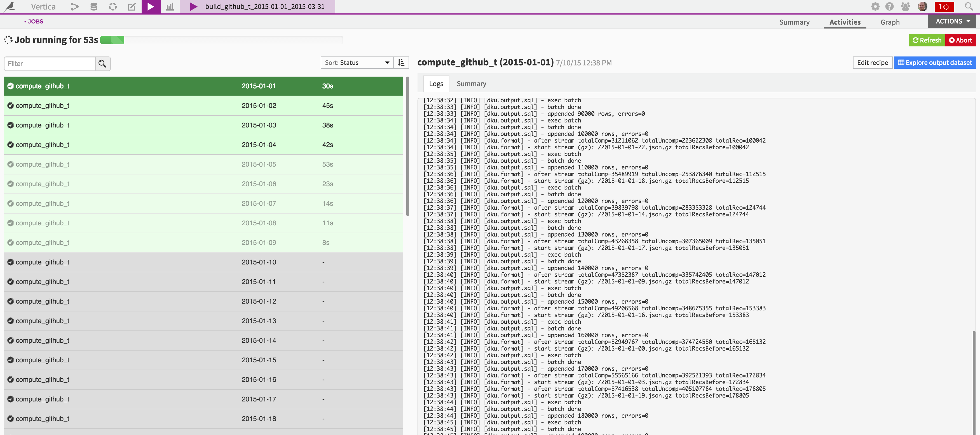
Task: Select the compute_github_t 2015-01-13 activity row
Action: [x=203, y=321]
